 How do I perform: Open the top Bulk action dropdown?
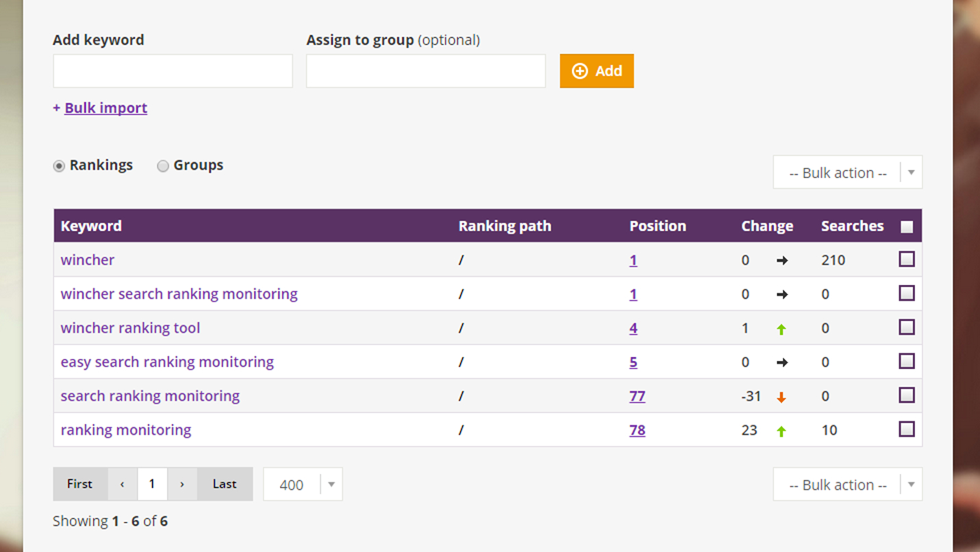pyautogui.click(x=848, y=173)
